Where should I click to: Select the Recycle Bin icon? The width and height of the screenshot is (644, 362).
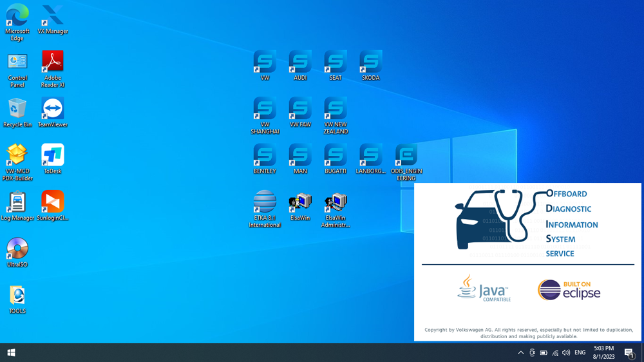click(x=17, y=113)
